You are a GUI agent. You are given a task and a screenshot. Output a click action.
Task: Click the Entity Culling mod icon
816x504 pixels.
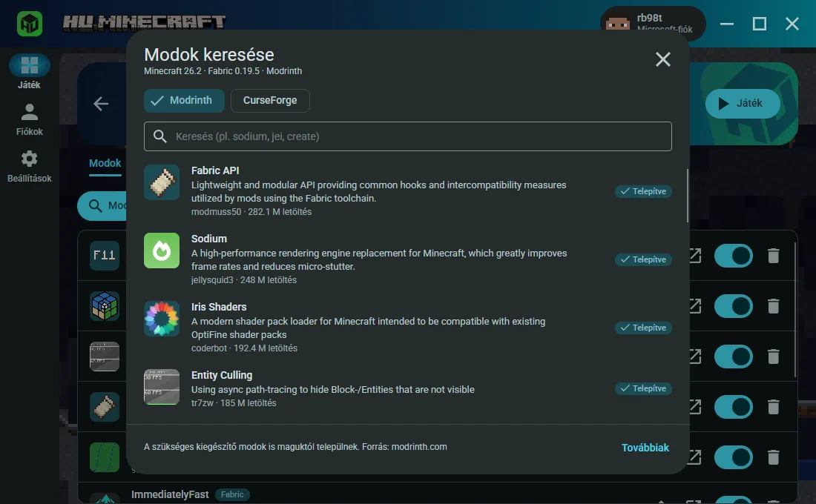pyautogui.click(x=162, y=387)
